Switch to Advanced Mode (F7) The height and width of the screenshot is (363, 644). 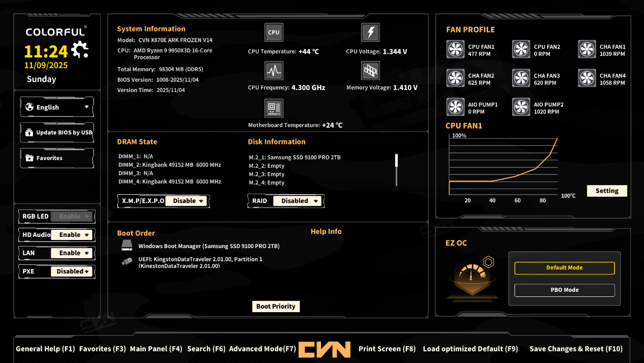click(x=263, y=349)
